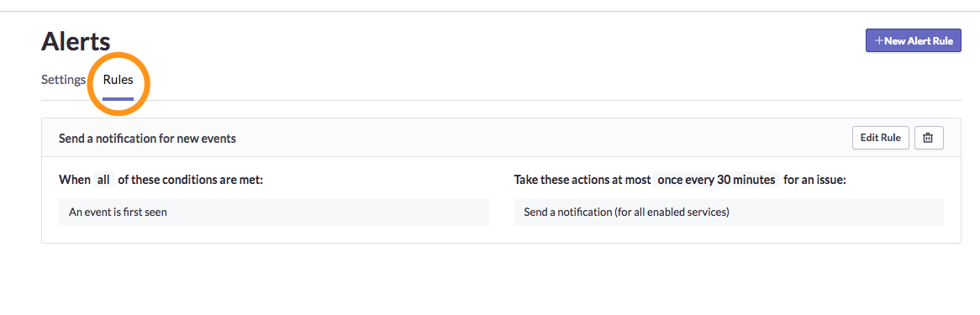980x315 pixels.
Task: Click the rule header between title and Edit Rule
Action: (544, 138)
